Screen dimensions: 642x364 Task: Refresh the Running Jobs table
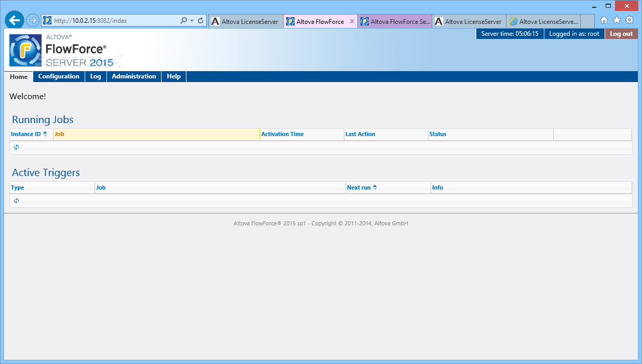click(17, 147)
